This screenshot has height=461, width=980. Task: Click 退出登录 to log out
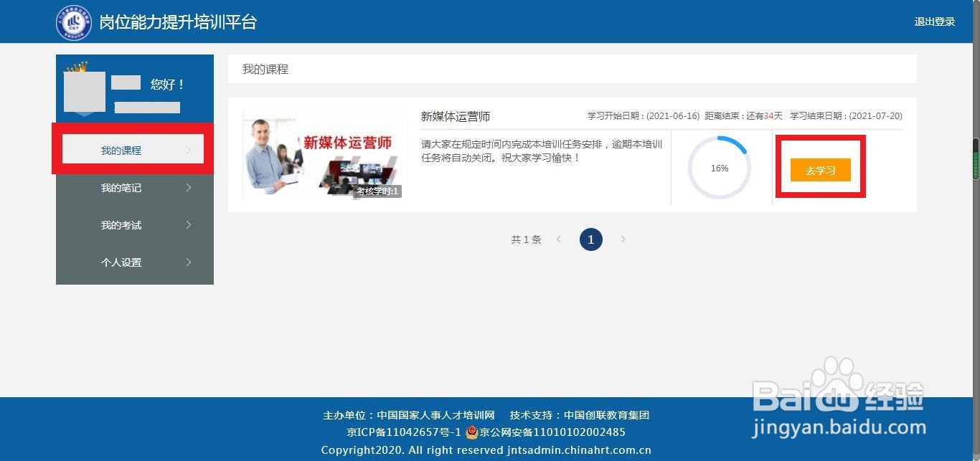(936, 22)
